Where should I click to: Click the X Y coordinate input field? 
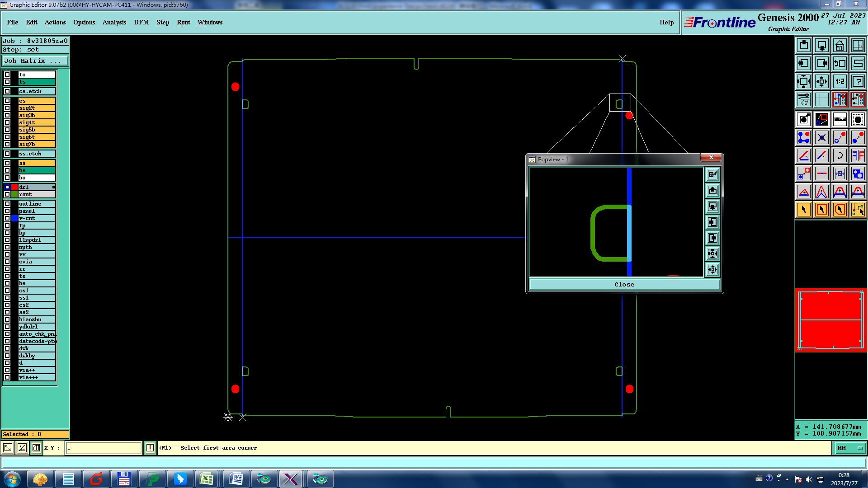click(104, 448)
